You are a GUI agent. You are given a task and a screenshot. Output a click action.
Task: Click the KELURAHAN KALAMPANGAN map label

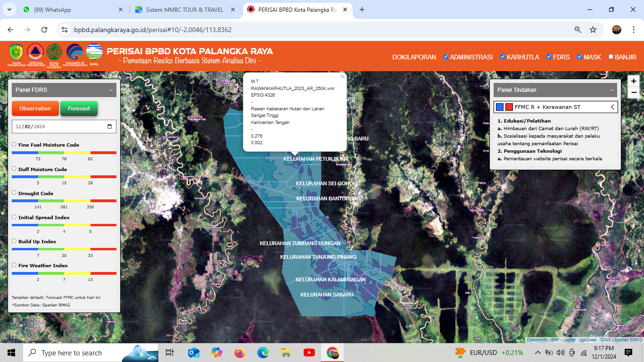(x=330, y=280)
